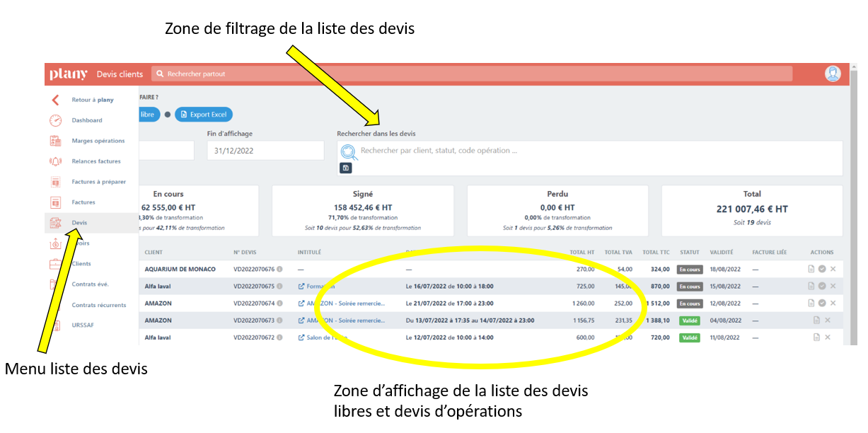Go to Contrats récurrents menu item
This screenshot has height=433, width=868.
[x=98, y=306]
